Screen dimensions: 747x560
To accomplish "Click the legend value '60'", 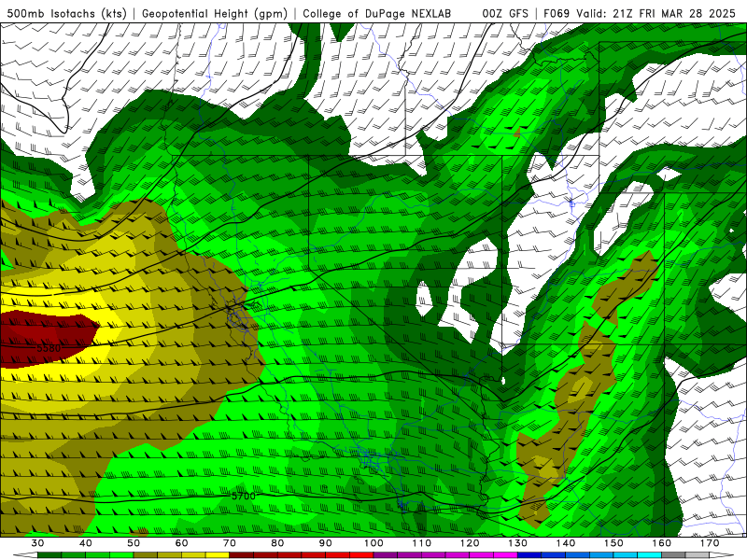I will (x=181, y=543).
